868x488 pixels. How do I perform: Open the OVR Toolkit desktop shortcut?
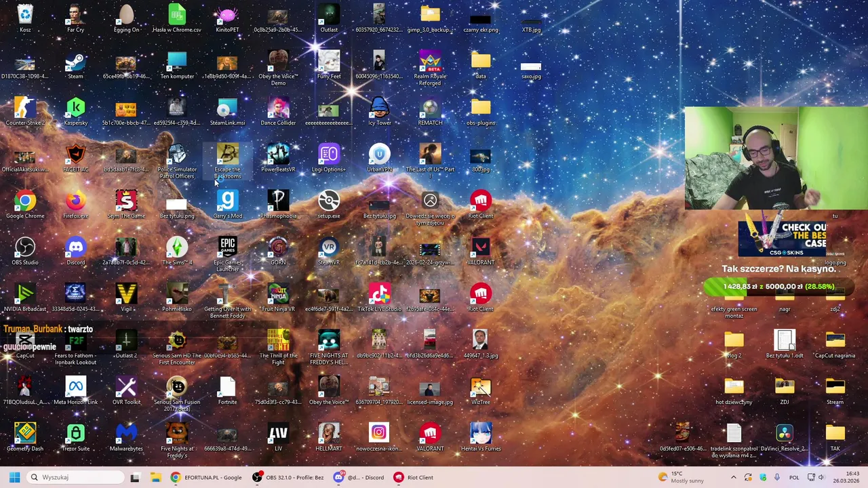click(126, 392)
